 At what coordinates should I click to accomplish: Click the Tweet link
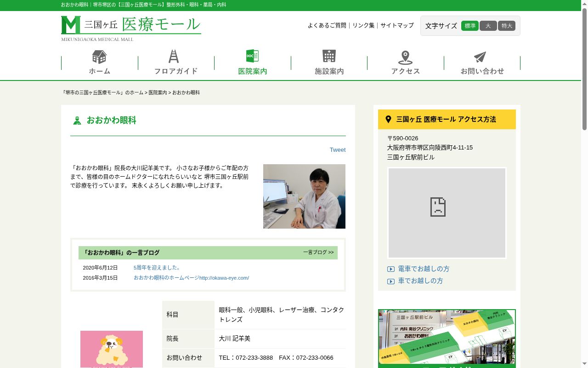[338, 150]
